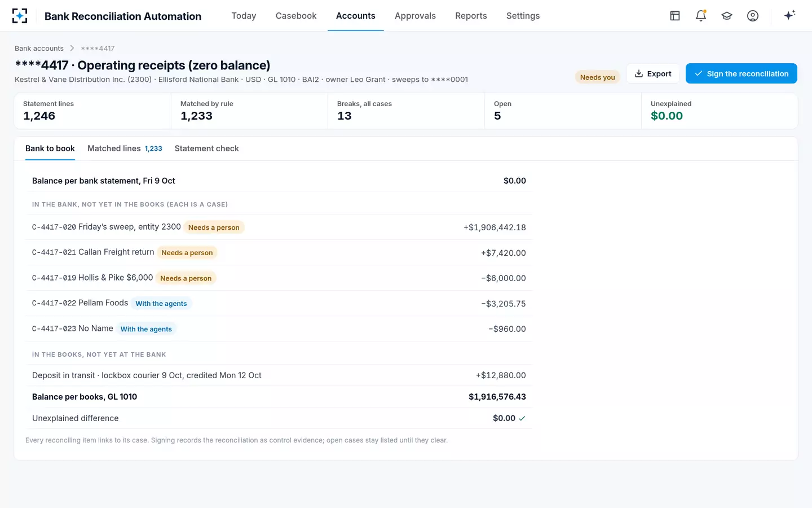Click the Breaks, all cases 13 card
The image size is (812, 508).
point(406,111)
